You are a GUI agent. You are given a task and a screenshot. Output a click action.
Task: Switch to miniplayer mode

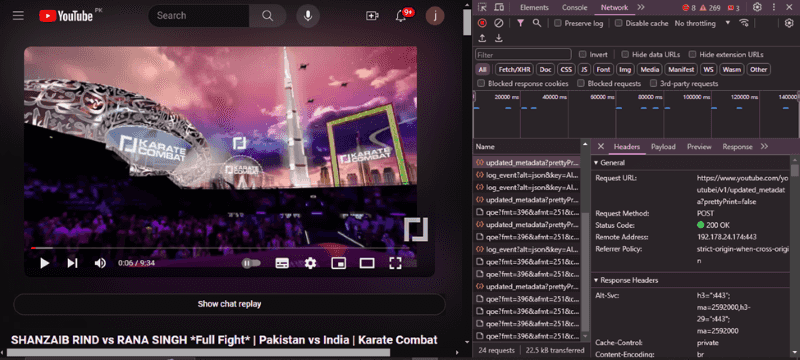coord(338,263)
